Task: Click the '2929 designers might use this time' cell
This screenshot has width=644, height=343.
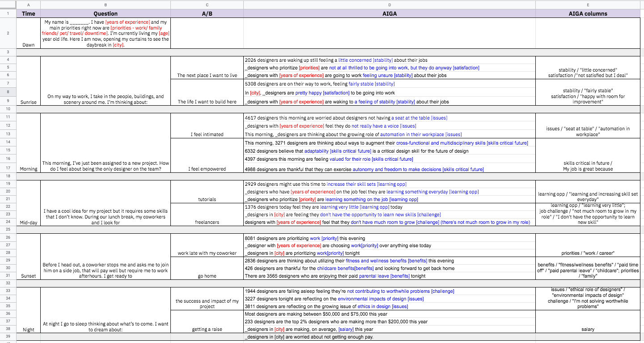Action: [390, 184]
